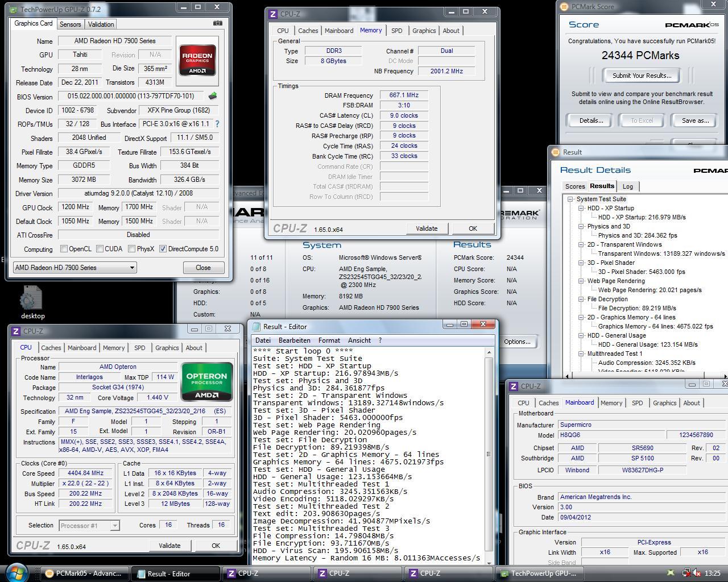728x582 pixels.
Task: Click the Z icon in the CPU-Z Mainboard window title
Action: tap(513, 386)
